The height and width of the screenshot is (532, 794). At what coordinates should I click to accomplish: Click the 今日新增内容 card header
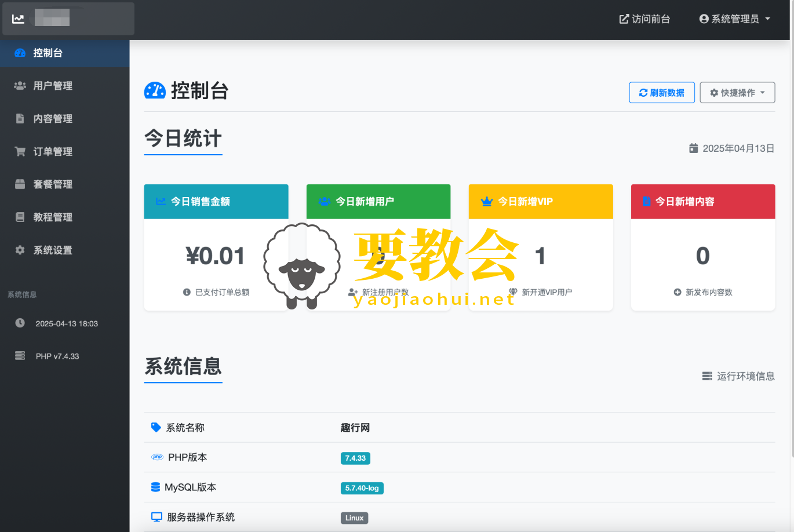[x=703, y=202]
